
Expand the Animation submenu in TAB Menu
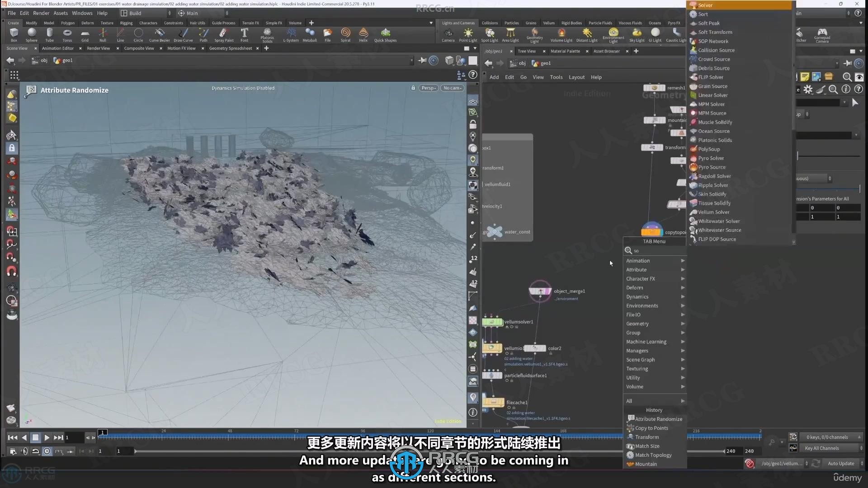[x=655, y=261]
